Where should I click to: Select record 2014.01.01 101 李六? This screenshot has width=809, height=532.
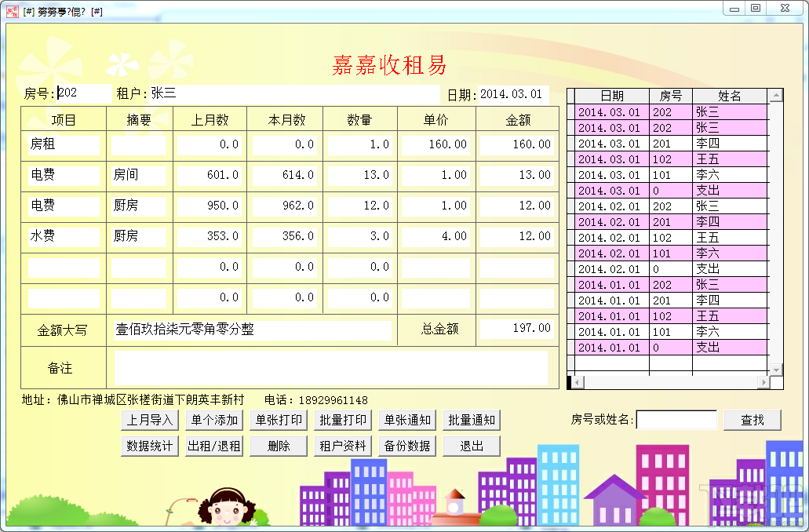671,332
